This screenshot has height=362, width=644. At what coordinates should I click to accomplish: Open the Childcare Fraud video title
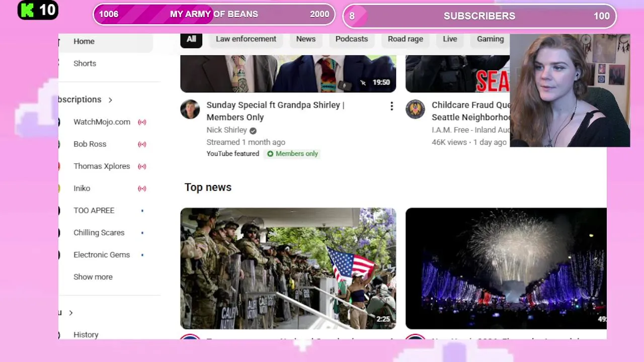tap(471, 111)
